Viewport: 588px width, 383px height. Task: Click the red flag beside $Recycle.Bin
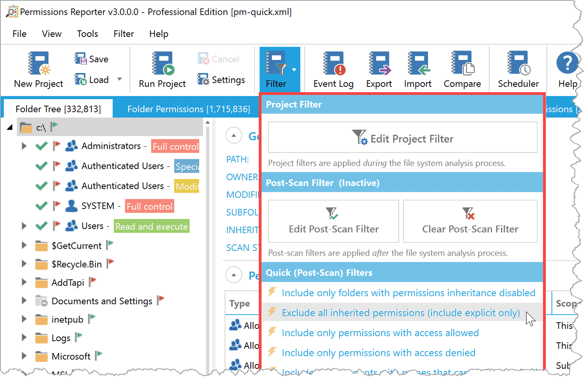click(x=110, y=263)
